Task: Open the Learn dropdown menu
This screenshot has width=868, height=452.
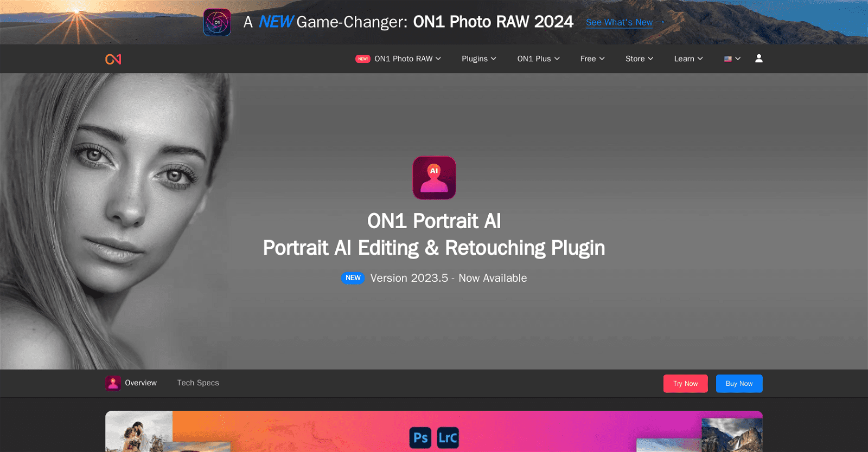Action: pyautogui.click(x=688, y=59)
